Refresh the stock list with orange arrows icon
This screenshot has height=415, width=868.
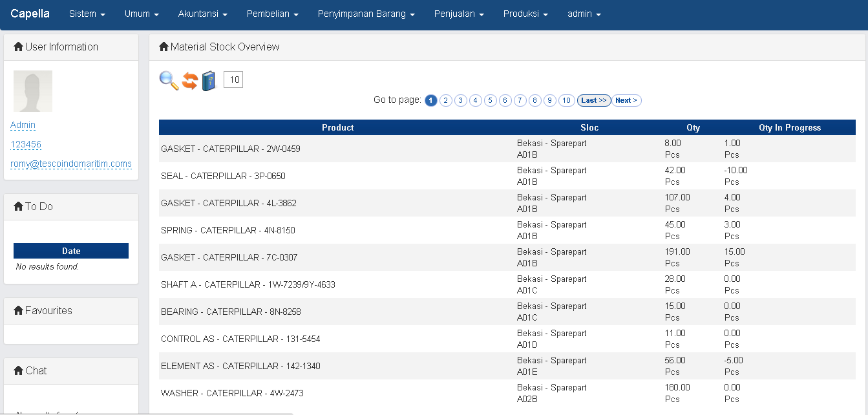coord(188,81)
